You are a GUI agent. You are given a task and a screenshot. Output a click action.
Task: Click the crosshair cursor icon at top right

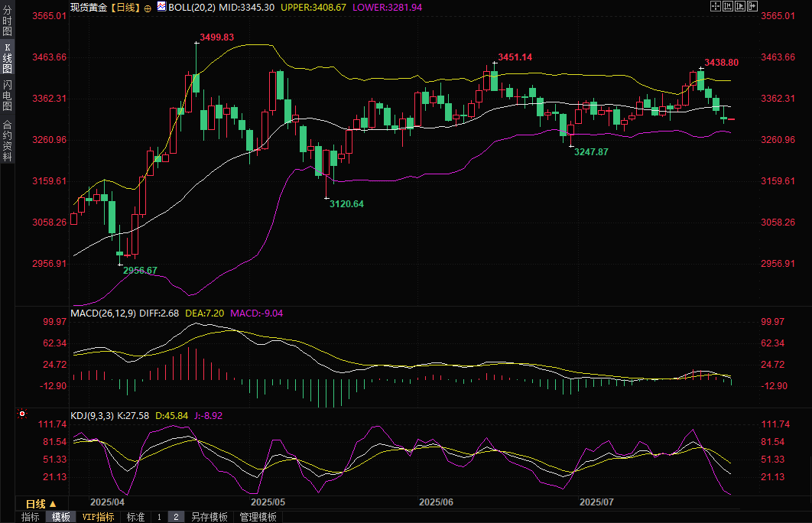pos(716,6)
